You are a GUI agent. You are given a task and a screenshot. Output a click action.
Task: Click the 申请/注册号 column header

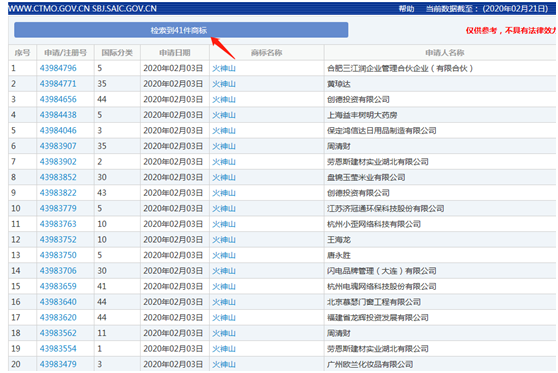click(65, 53)
